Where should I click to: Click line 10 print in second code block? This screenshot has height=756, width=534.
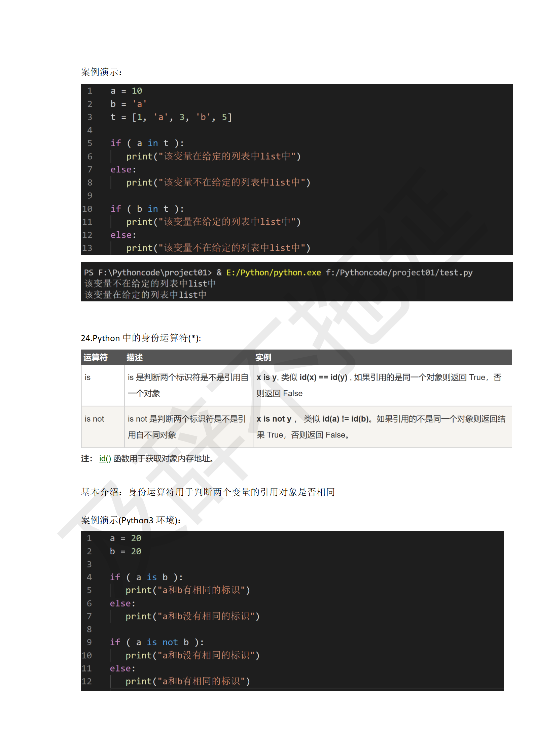[192, 655]
